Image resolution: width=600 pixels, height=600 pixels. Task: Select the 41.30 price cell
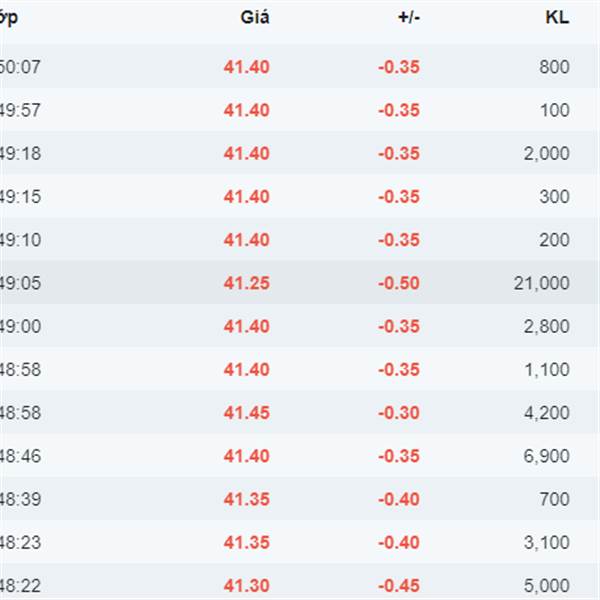click(246, 586)
